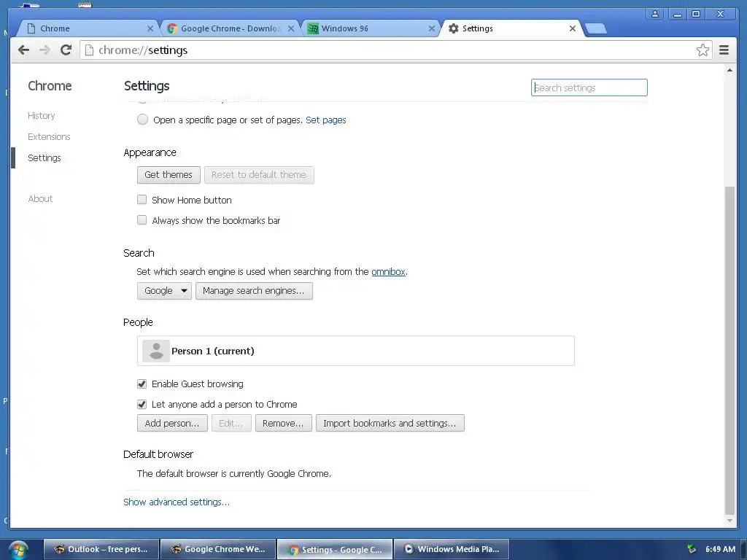This screenshot has height=560, width=747.
Task: Close the Google Chrome Download tab
Action: click(291, 28)
